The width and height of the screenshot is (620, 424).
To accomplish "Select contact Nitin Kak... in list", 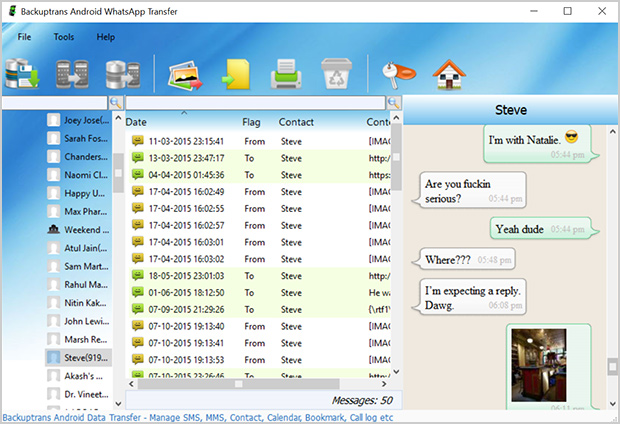I will click(x=78, y=303).
